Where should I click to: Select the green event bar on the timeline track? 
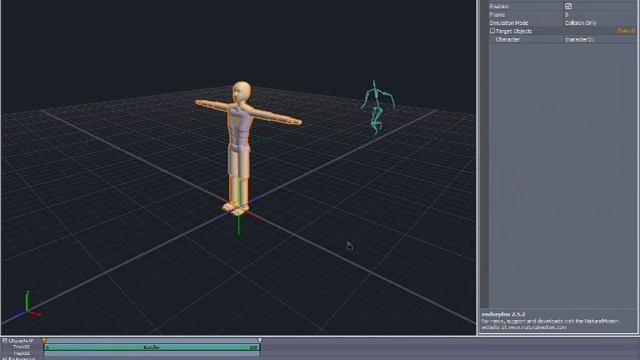point(152,347)
